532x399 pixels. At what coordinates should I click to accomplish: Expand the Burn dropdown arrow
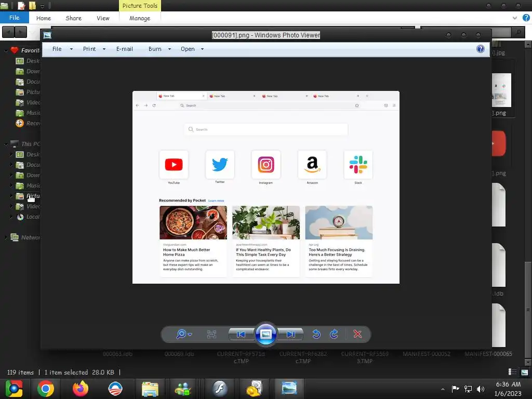pyautogui.click(x=170, y=49)
